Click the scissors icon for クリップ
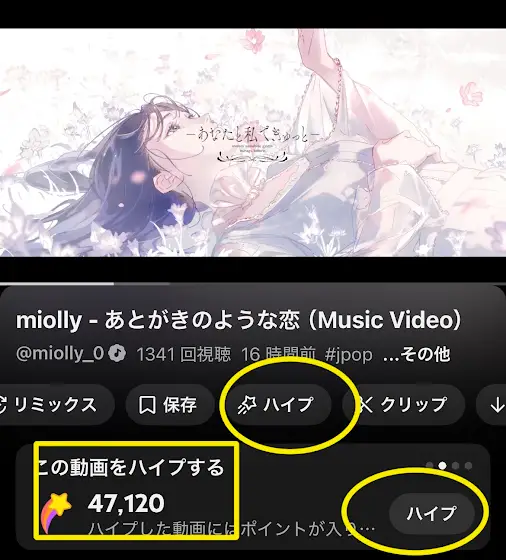 366,405
